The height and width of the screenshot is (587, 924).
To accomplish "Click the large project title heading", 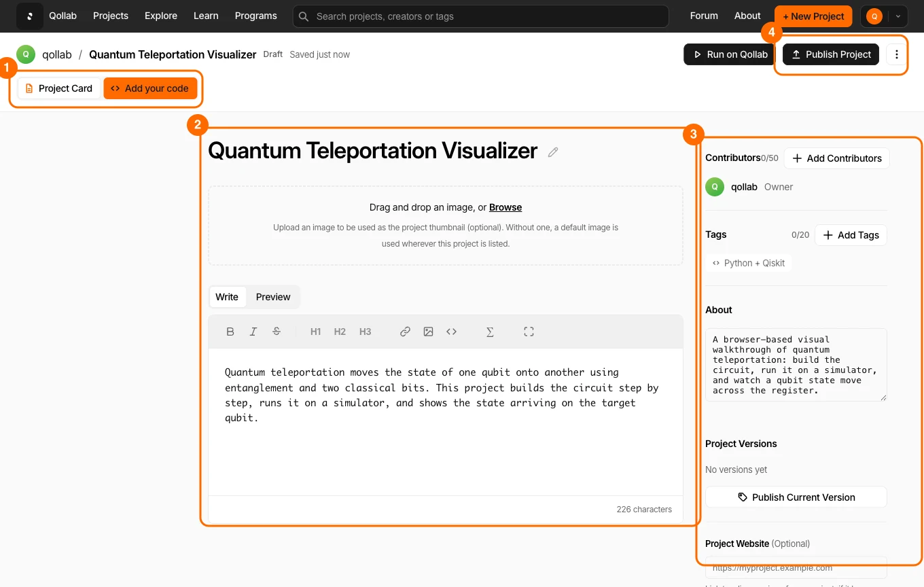I will click(372, 151).
